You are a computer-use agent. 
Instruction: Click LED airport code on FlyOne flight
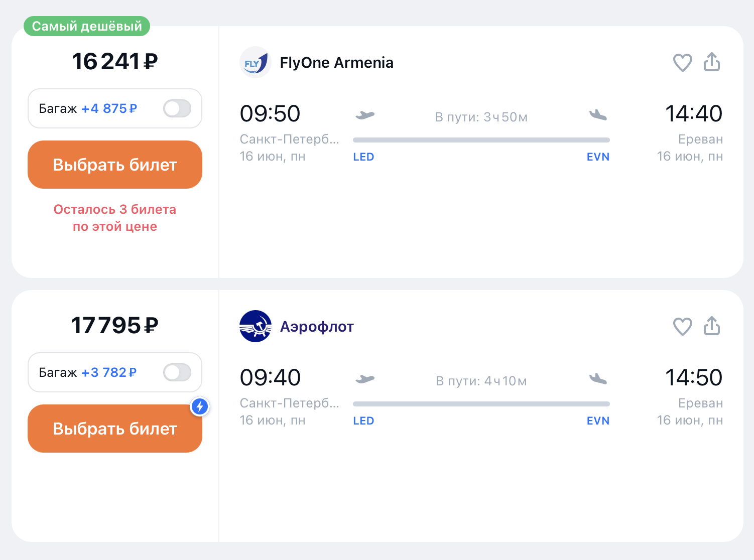point(363,157)
